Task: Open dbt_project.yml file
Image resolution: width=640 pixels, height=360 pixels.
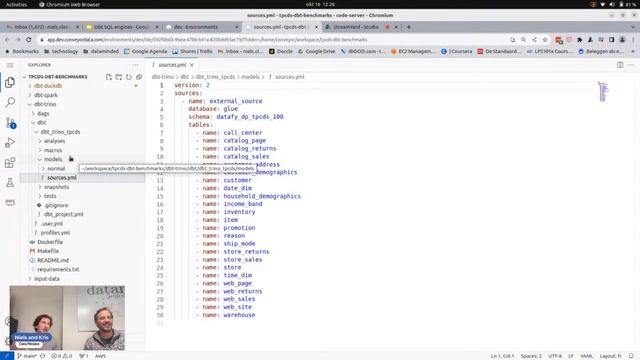Action: pyautogui.click(x=63, y=214)
